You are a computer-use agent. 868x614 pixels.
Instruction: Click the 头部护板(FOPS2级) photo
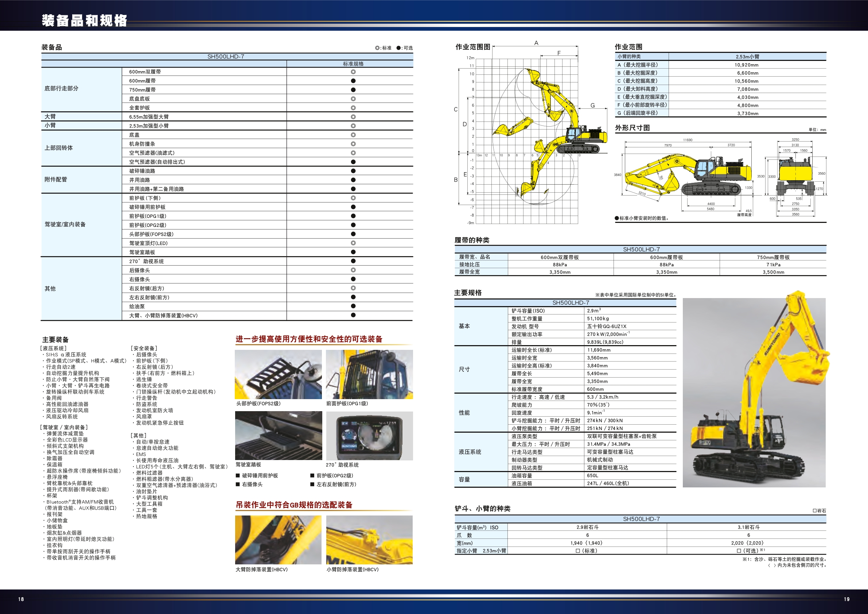(x=278, y=374)
